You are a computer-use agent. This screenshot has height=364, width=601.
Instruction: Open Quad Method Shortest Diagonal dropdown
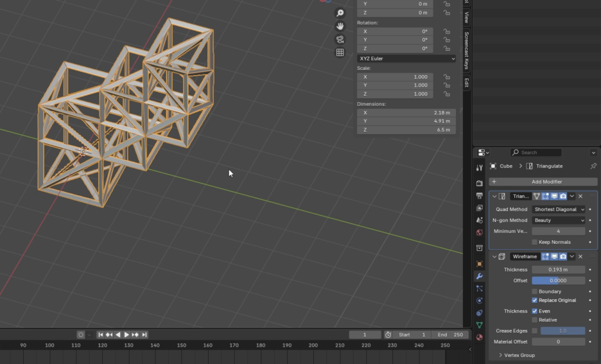pos(559,209)
